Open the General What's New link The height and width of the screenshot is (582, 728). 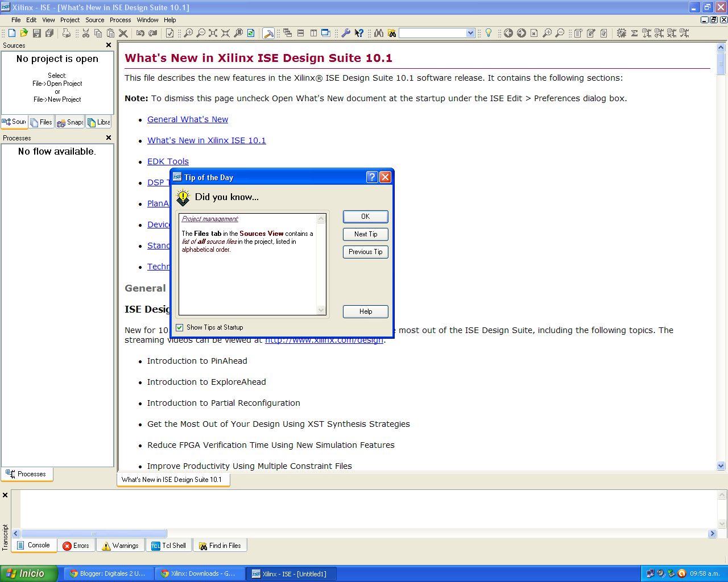(188, 119)
